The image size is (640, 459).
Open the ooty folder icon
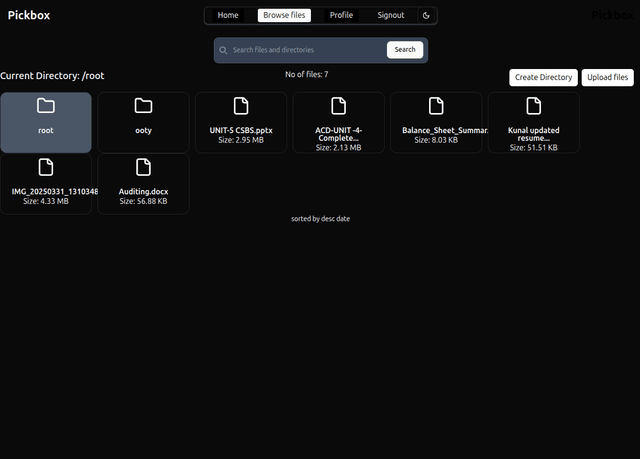(143, 106)
